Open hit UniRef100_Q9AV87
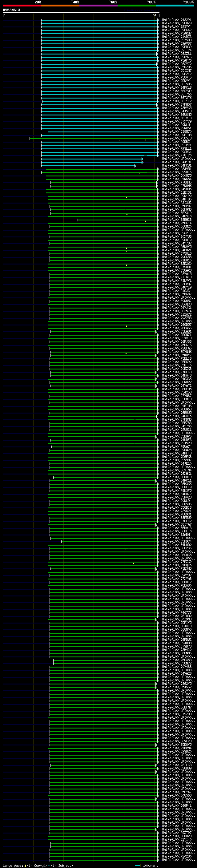The width and height of the screenshot is (197, 868). click(176, 43)
